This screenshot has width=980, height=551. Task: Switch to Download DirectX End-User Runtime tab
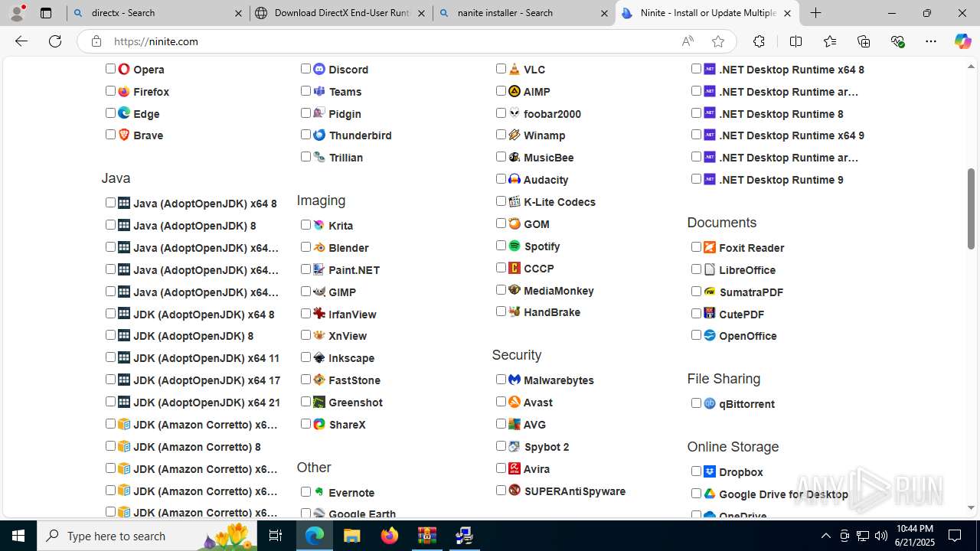click(x=341, y=13)
